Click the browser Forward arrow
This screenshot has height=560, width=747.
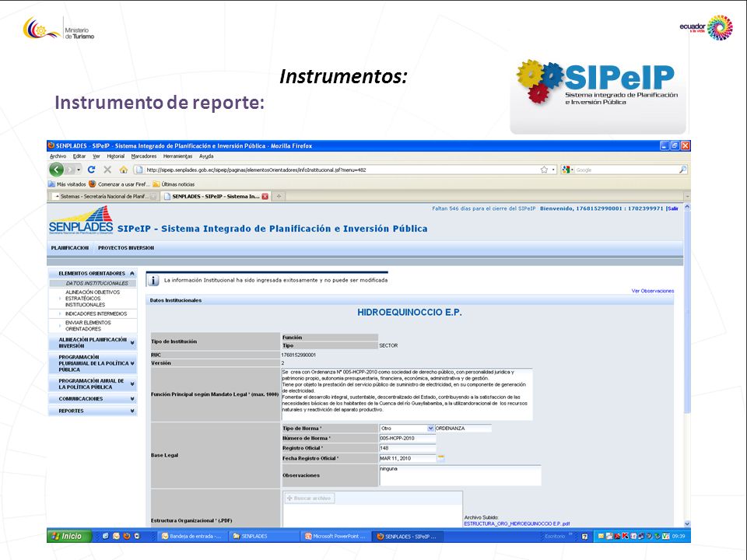71,170
